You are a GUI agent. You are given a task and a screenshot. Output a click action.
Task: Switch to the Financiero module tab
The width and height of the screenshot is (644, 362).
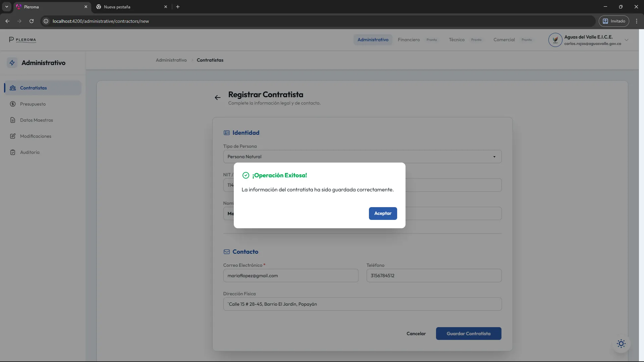[x=409, y=40]
